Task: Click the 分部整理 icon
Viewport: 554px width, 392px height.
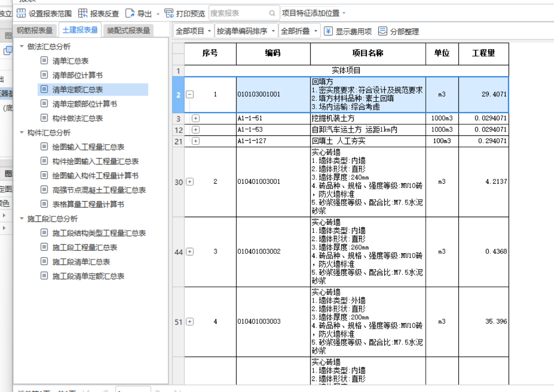Action: [x=382, y=31]
